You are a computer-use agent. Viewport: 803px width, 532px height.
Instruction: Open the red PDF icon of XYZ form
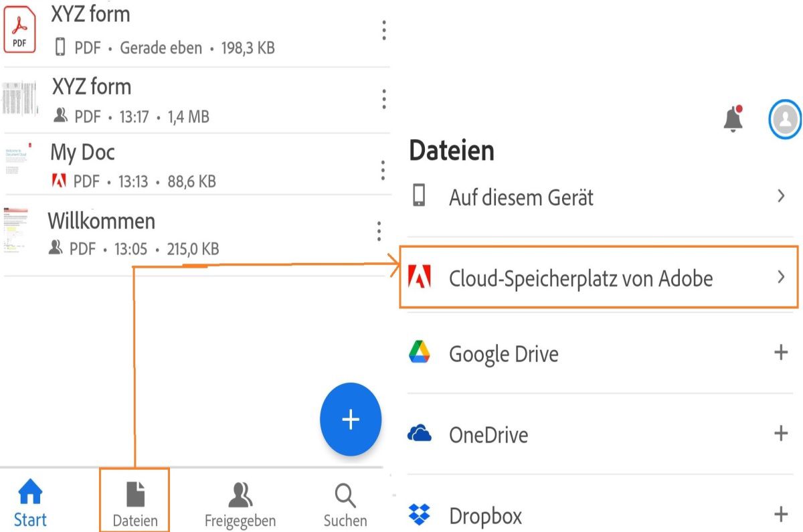pyautogui.click(x=19, y=30)
